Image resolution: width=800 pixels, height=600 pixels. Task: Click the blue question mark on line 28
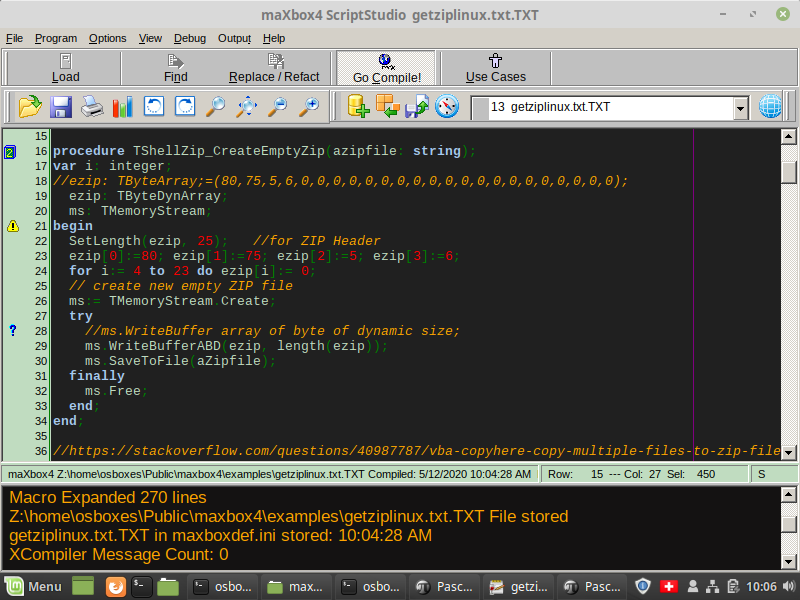[12, 331]
